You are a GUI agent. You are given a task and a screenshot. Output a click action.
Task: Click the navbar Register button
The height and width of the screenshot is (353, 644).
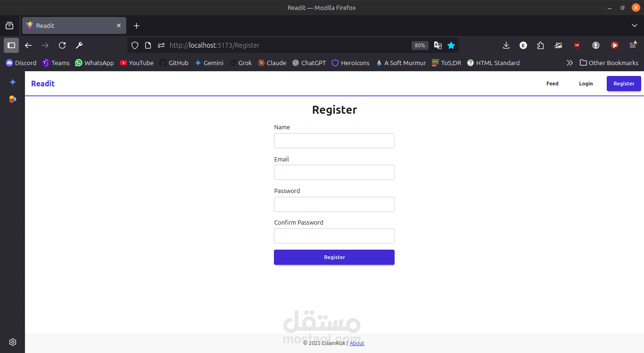[x=624, y=84]
